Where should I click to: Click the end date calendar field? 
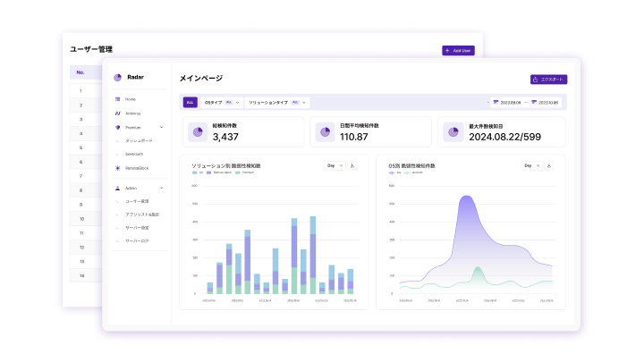[545, 102]
